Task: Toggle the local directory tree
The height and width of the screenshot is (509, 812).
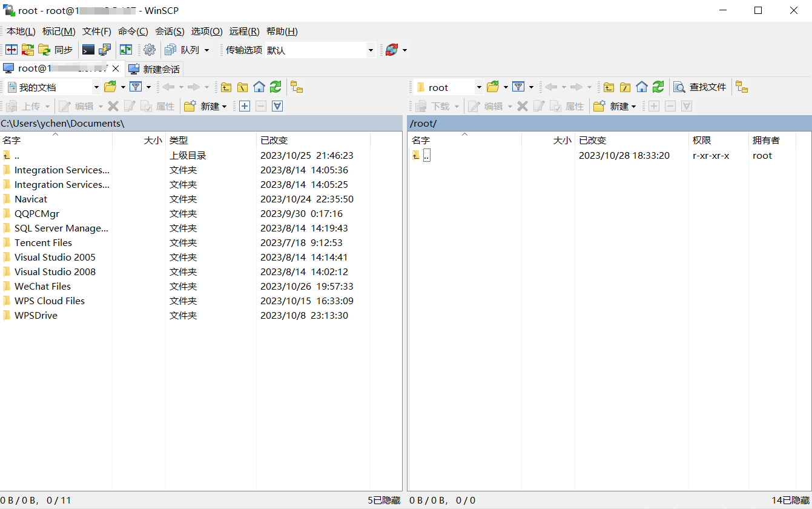Action: click(x=297, y=87)
